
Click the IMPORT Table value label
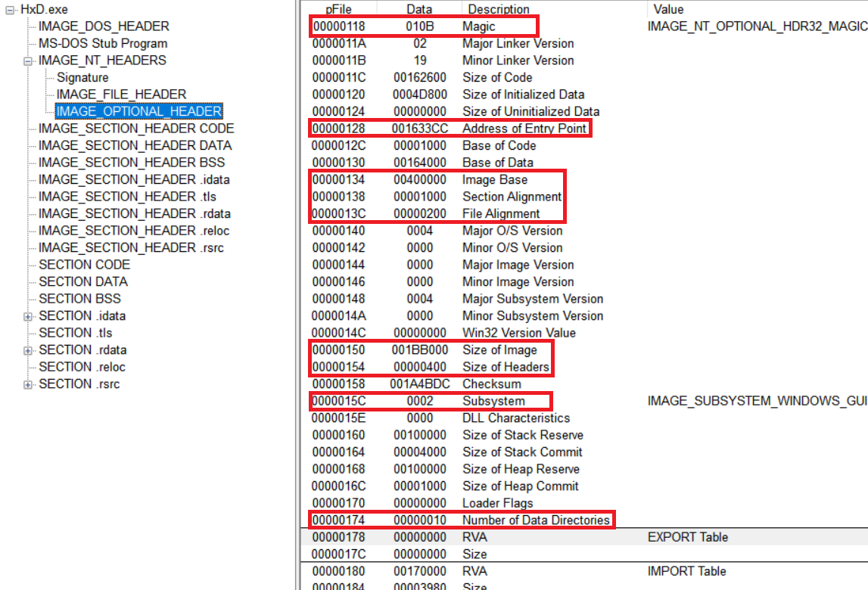686,571
